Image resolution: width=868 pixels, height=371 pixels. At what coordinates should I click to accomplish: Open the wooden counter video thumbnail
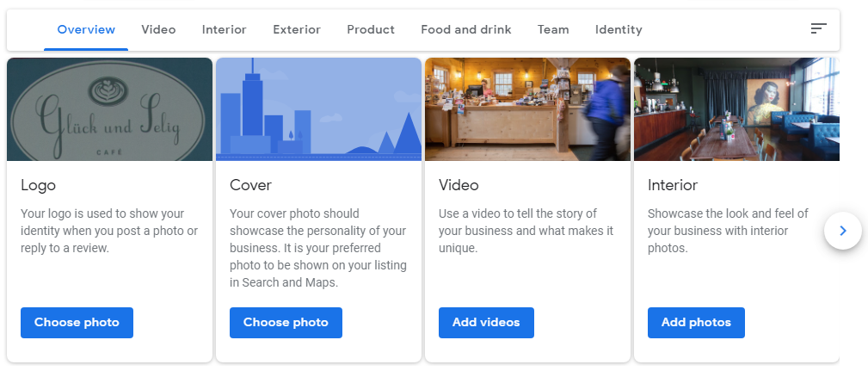coord(527,109)
